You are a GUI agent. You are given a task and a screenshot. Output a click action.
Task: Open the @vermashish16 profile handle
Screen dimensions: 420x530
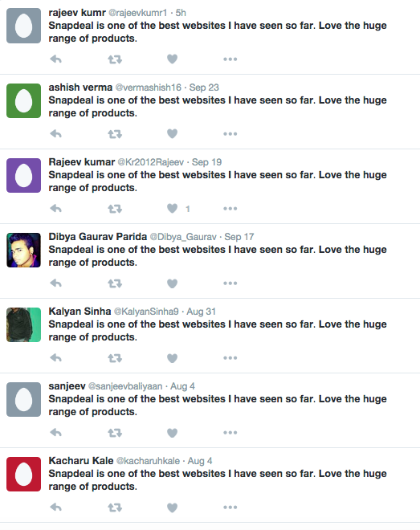click(149, 88)
